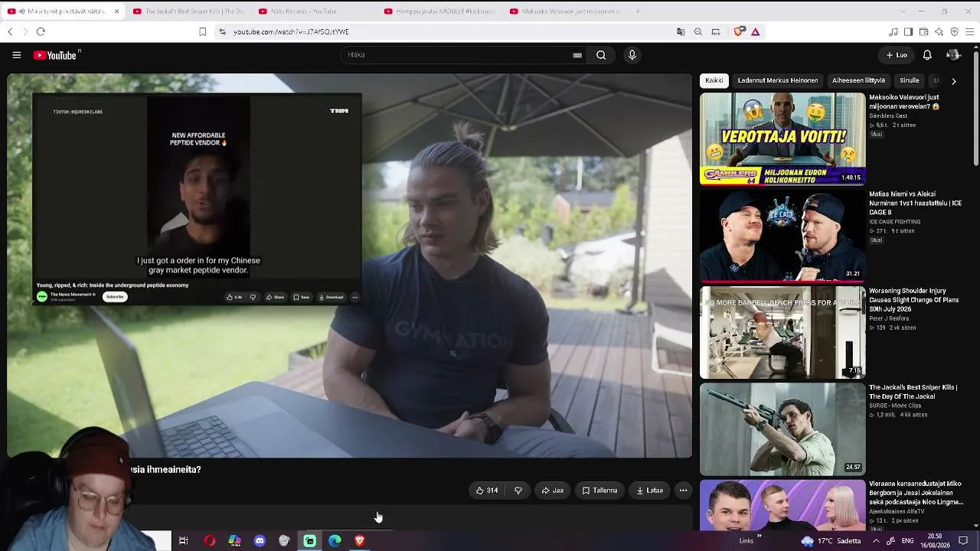Like the video with the thumbs-up 314 button
Screen dimensions: 980x551
pyautogui.click(x=487, y=491)
